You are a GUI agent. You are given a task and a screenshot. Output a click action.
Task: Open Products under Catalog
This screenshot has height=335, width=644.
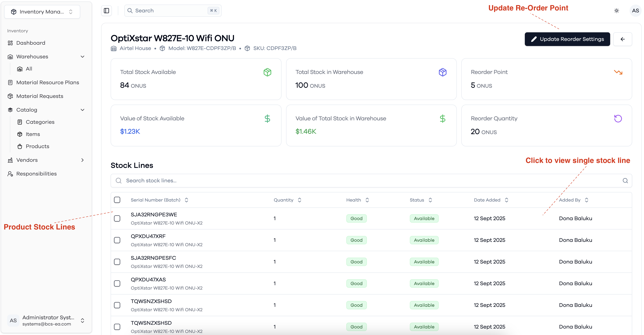37,146
